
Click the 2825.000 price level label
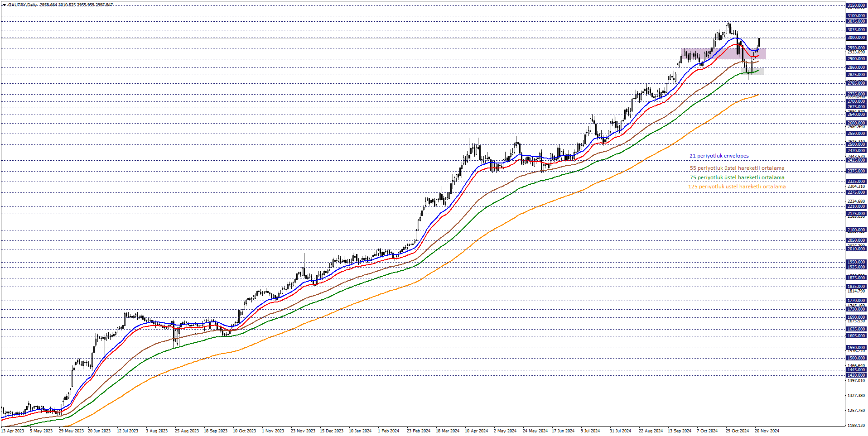[856, 75]
